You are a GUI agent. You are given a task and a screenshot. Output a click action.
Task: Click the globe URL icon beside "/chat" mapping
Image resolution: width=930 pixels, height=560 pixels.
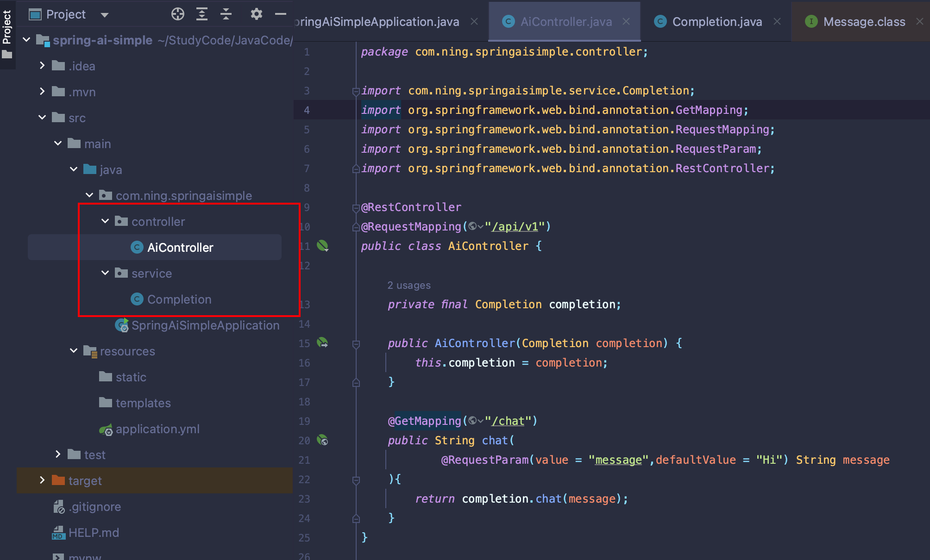point(472,421)
